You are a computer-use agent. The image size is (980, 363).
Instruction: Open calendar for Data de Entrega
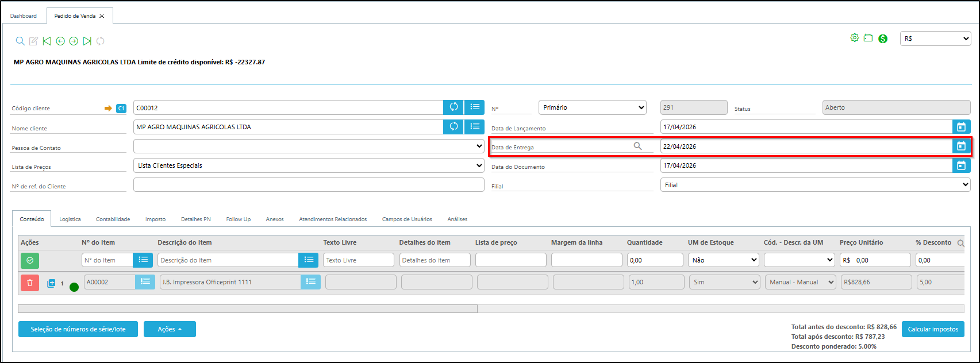[961, 146]
